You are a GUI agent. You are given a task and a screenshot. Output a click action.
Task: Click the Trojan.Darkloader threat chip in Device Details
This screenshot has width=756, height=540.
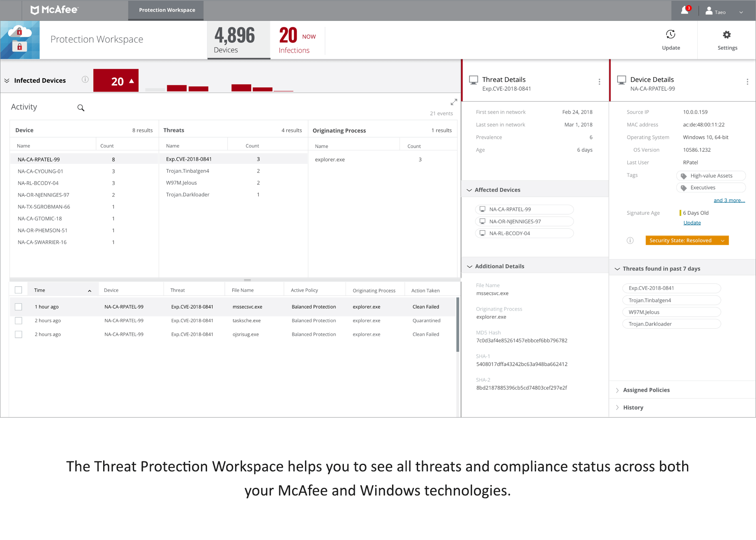pyautogui.click(x=671, y=324)
